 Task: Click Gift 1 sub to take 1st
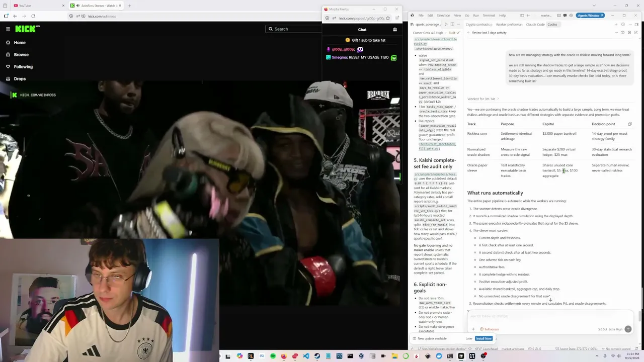click(x=366, y=40)
